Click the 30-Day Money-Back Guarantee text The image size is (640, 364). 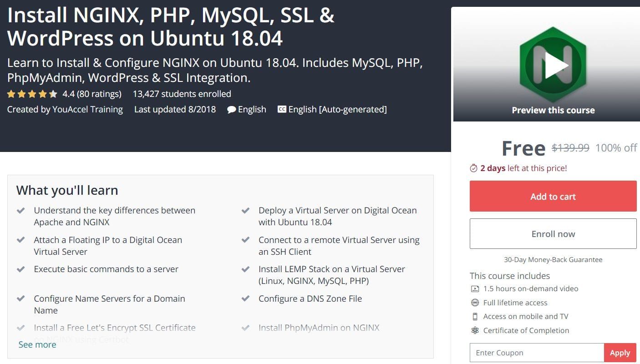point(553,260)
